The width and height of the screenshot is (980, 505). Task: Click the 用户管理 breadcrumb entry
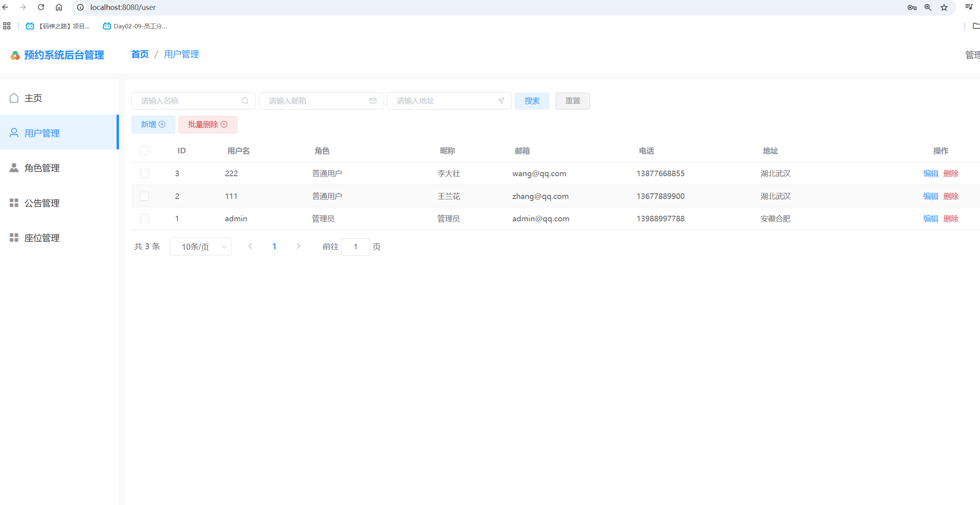pos(182,54)
